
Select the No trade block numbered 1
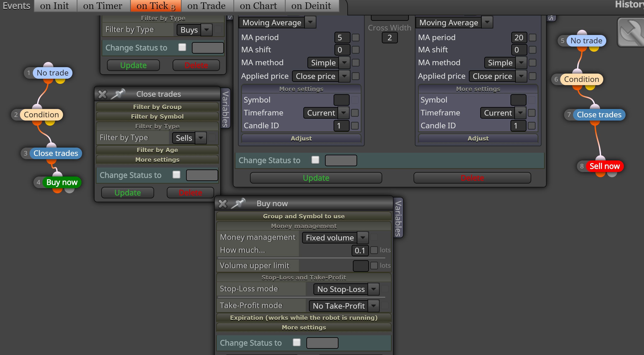tap(53, 73)
